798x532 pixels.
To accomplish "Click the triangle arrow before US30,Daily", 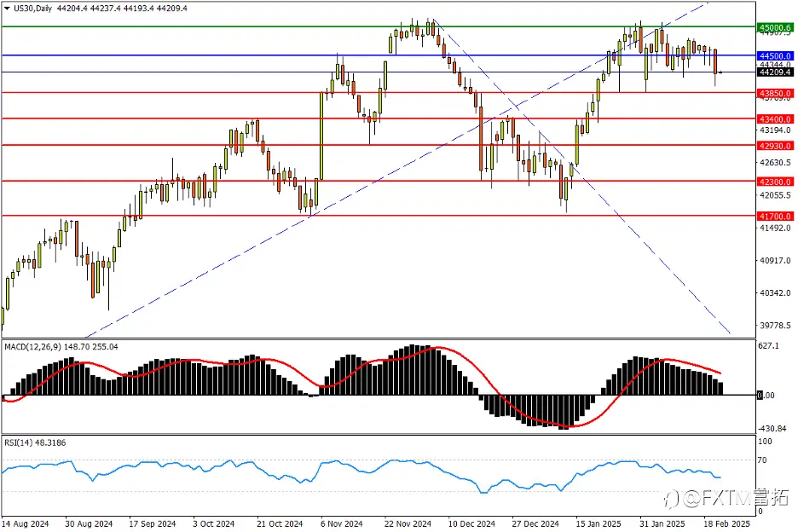I will point(7,9).
